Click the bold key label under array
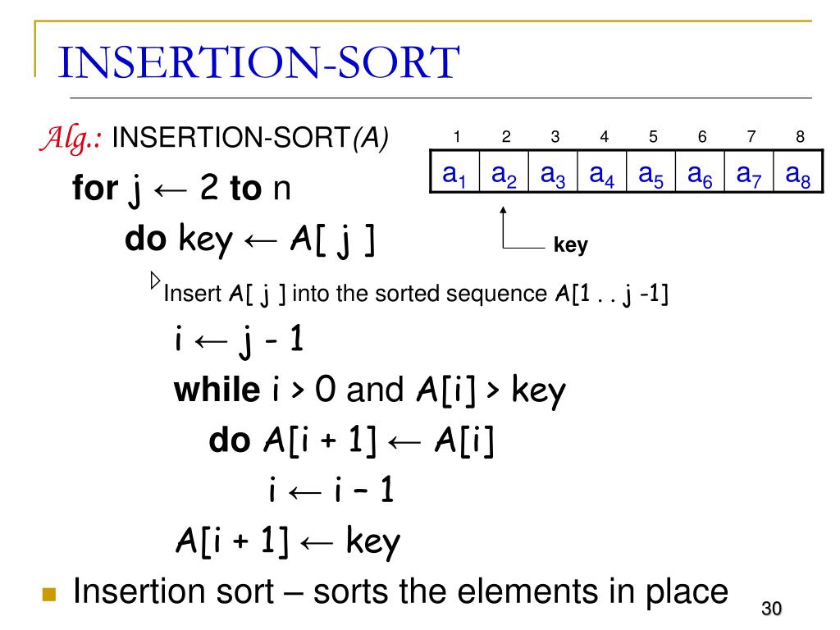Image resolution: width=840 pixels, height=630 pixels. click(571, 244)
